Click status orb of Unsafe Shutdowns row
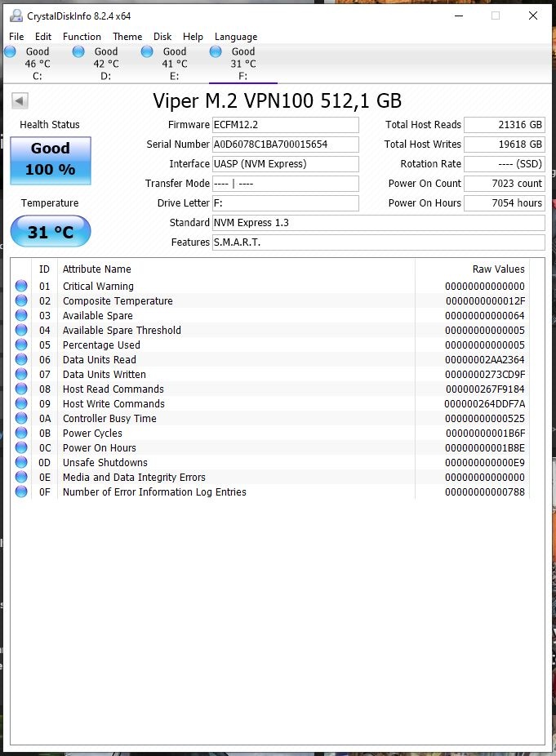This screenshot has width=556, height=756. (x=21, y=462)
